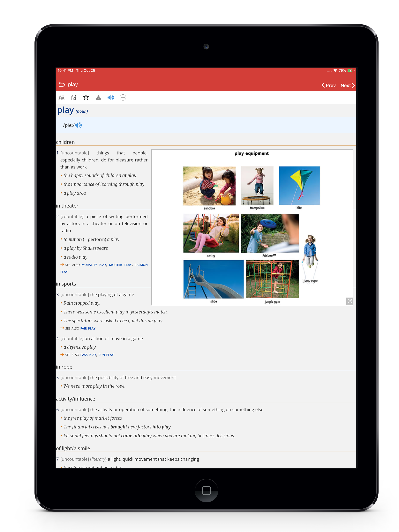This screenshot has width=399, height=532.
Task: Go to the Prev entry
Action: (x=328, y=85)
